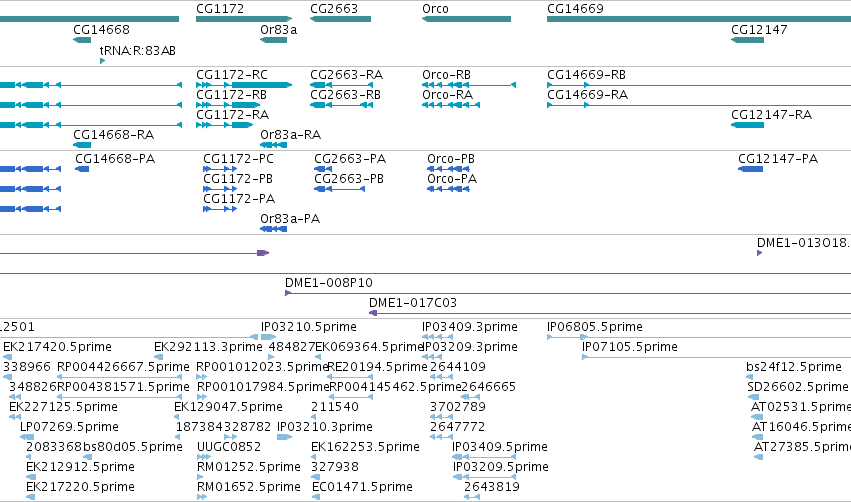Click the UUGC0852 EST label
Screen dimensions: 851x502
229,448
